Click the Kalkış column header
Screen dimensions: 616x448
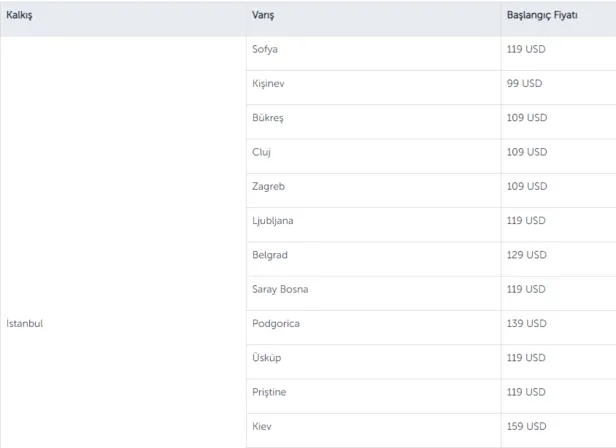point(19,17)
